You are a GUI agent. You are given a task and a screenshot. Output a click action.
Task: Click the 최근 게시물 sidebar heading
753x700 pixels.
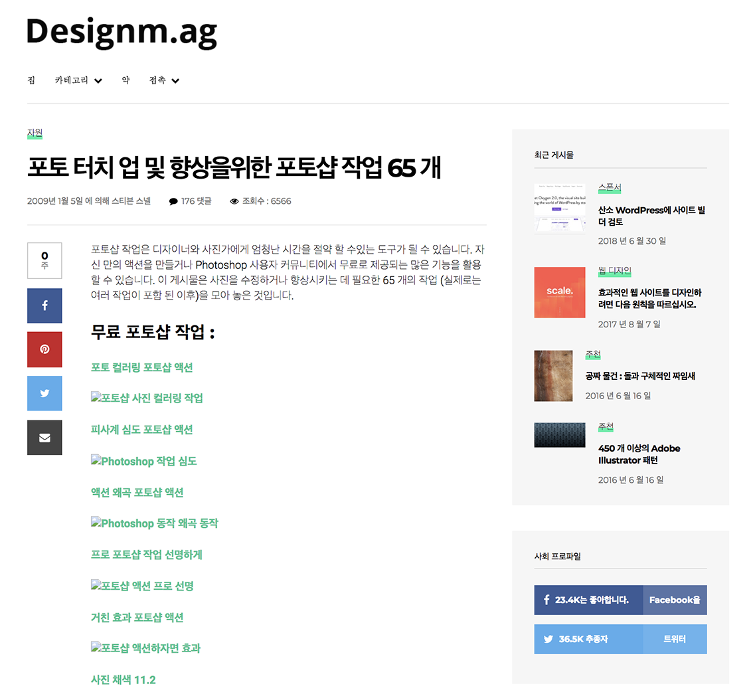(x=554, y=155)
